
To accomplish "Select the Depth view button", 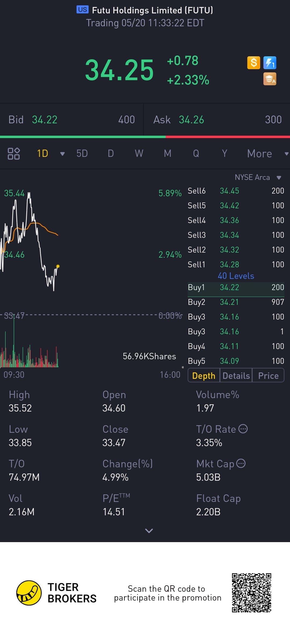I will point(204,375).
